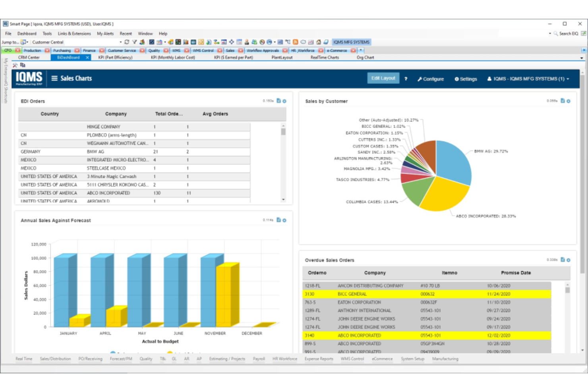Click the Edit Layout button

click(x=383, y=78)
